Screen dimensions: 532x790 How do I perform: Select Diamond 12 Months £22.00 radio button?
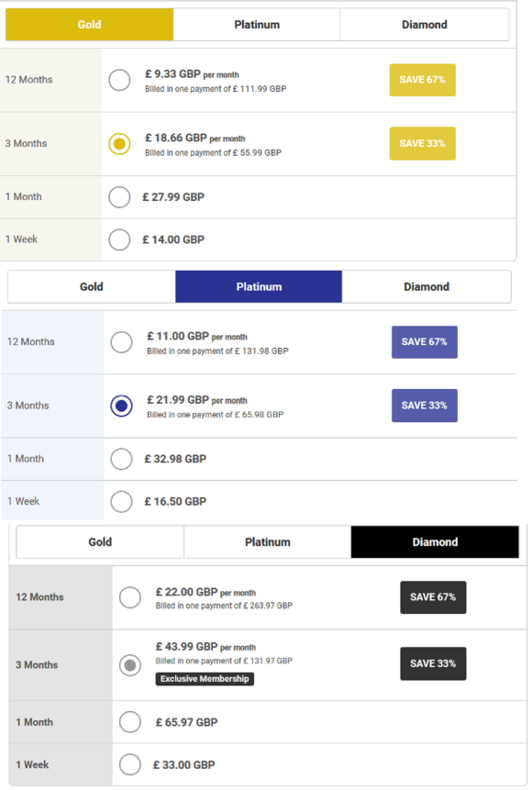click(130, 597)
